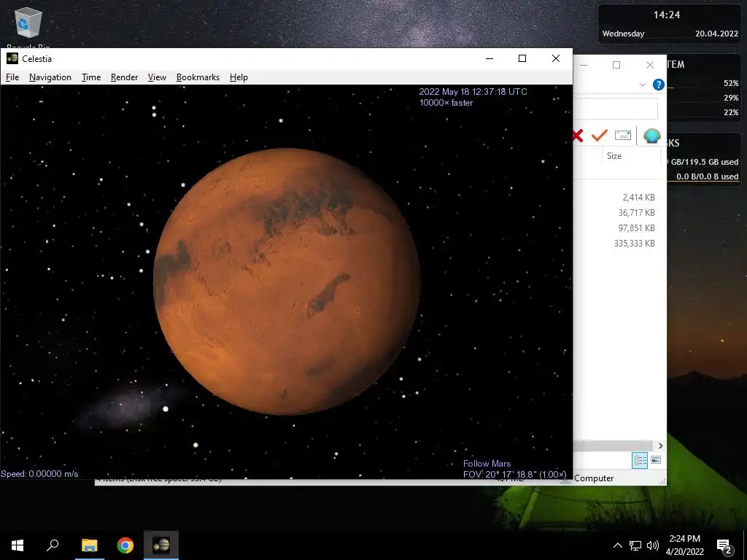Click the blue help icon in Explorer window
This screenshot has width=747, height=560.
click(x=659, y=85)
